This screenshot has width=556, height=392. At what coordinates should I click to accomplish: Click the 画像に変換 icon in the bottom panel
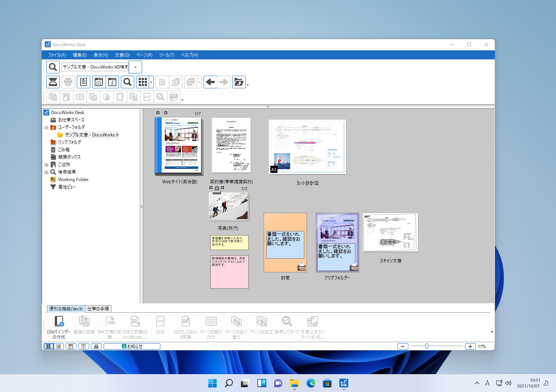pyautogui.click(x=84, y=321)
